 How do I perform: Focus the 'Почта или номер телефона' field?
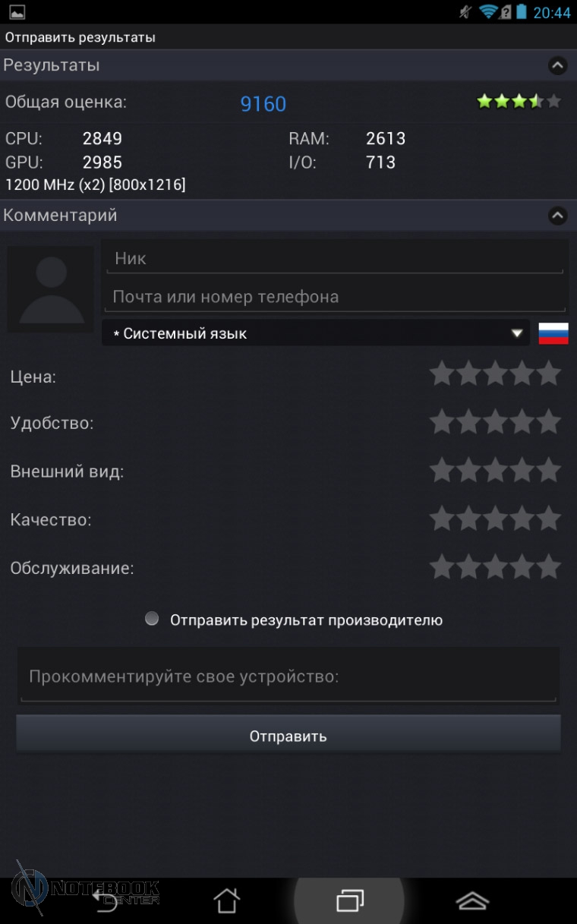tap(336, 297)
